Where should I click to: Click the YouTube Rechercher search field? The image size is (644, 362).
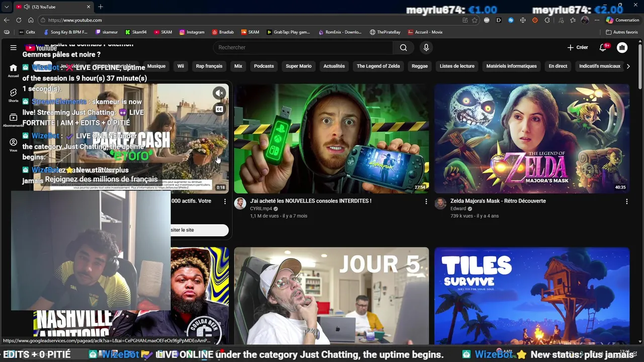point(303,47)
